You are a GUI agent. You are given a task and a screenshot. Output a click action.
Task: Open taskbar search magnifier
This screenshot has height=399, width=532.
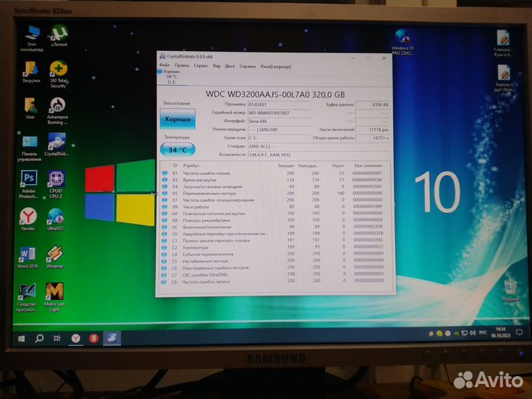pos(39,338)
